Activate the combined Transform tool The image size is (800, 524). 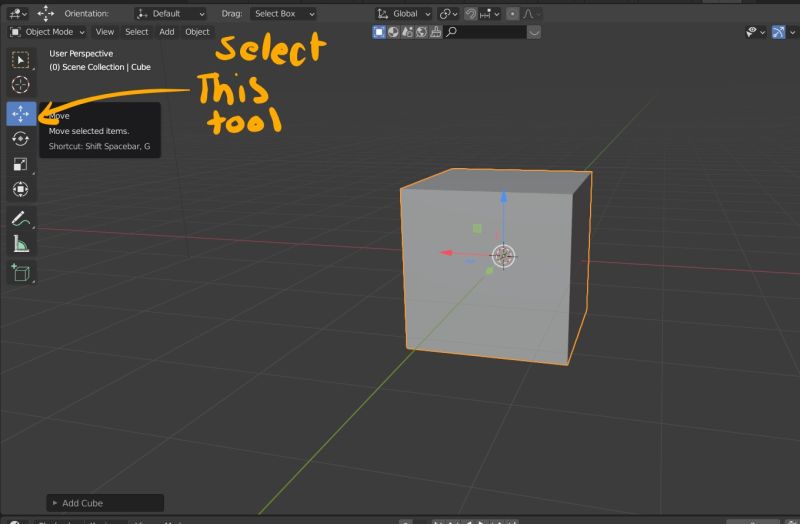[20, 189]
